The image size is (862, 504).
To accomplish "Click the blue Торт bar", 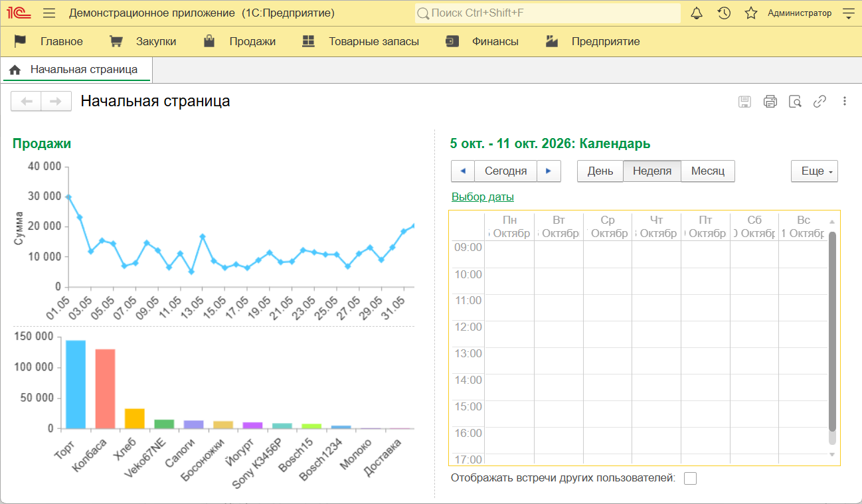I will point(76,384).
